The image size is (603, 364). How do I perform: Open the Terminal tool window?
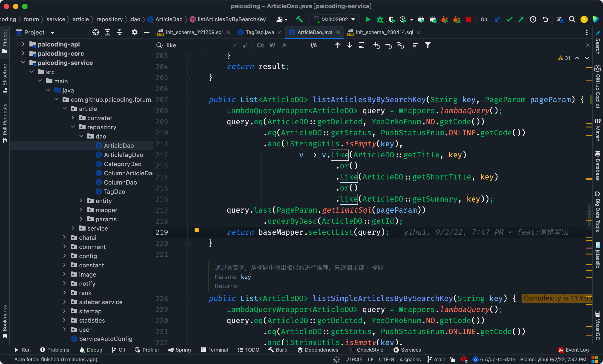tap(214, 350)
